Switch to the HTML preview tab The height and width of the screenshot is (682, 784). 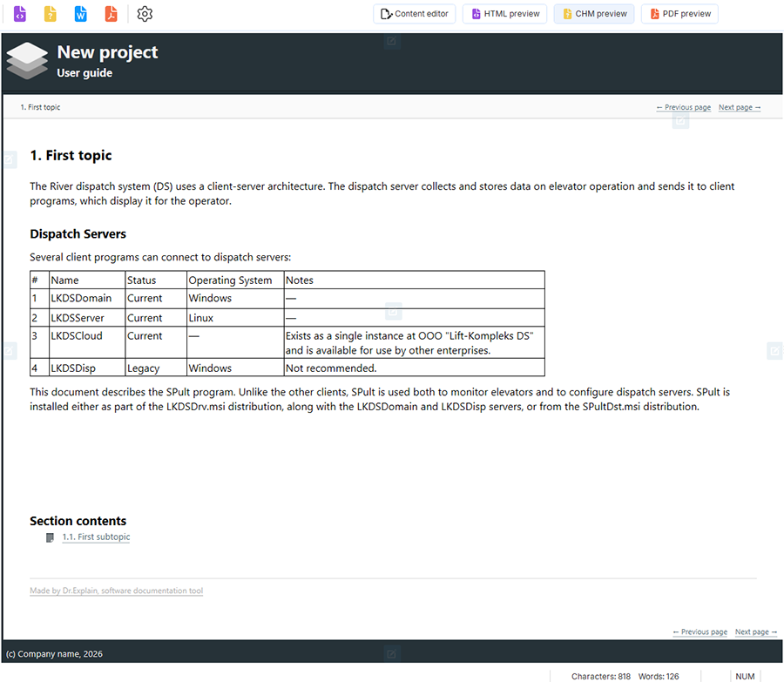[x=504, y=14]
